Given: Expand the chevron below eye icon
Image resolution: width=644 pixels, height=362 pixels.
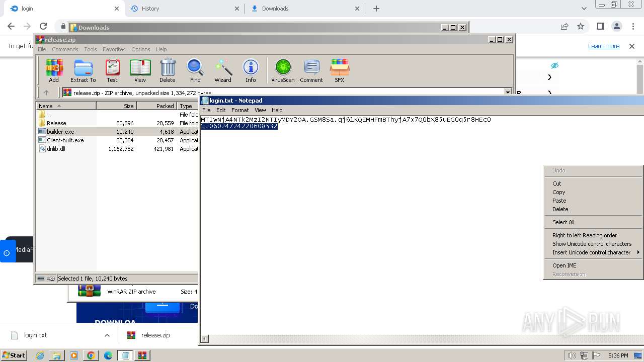Looking at the screenshot, I should click(549, 77).
